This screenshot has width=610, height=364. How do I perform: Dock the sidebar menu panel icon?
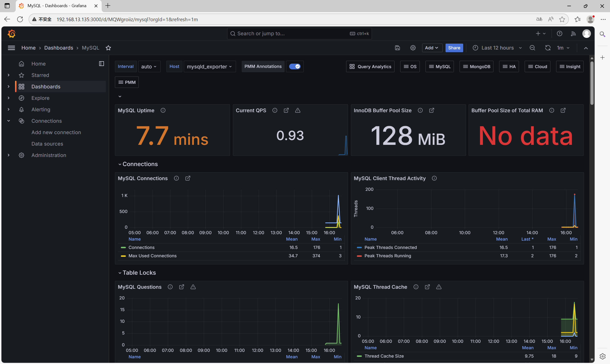pyautogui.click(x=101, y=64)
